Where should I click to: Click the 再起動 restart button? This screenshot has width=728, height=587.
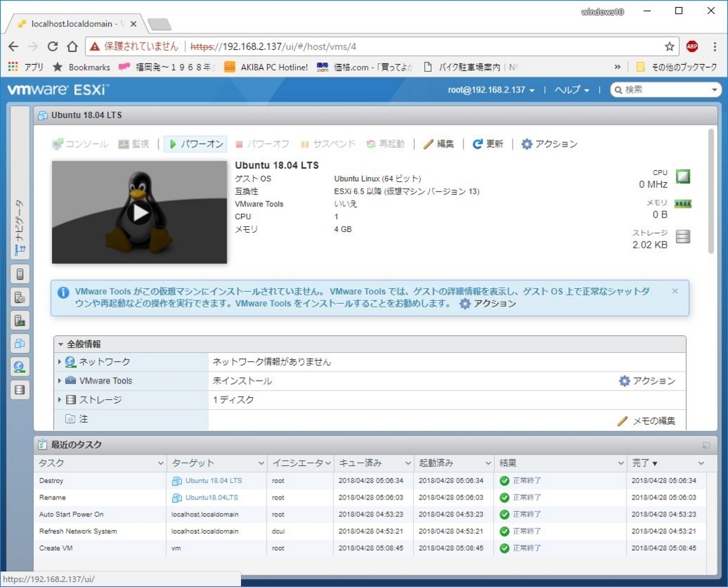[385, 144]
